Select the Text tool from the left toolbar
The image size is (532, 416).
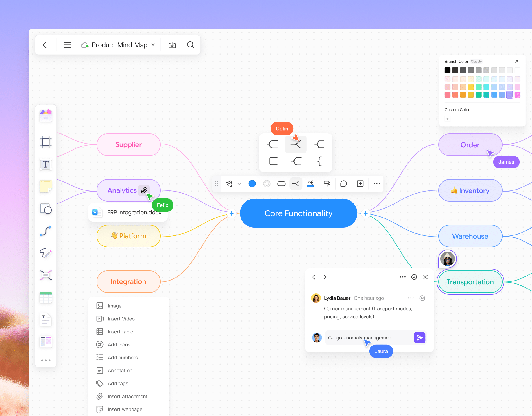pyautogui.click(x=46, y=164)
